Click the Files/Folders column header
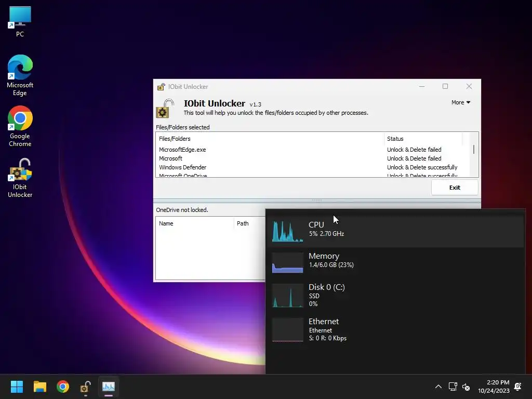Viewport: 532px width, 399px height. (270, 139)
